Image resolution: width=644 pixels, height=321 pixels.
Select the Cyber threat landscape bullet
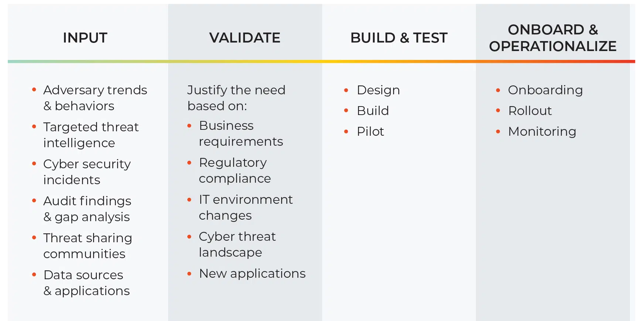pos(237,244)
